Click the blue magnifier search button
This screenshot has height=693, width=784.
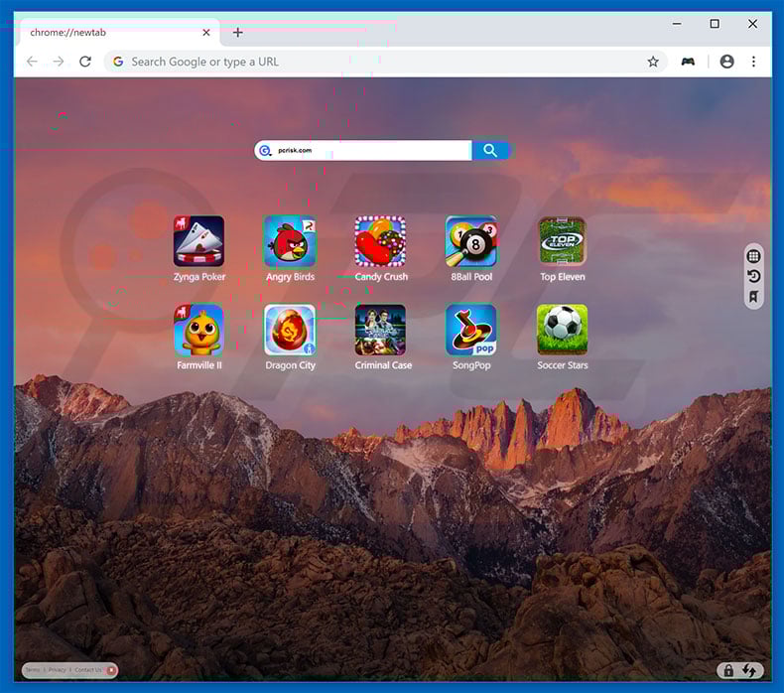coord(490,150)
